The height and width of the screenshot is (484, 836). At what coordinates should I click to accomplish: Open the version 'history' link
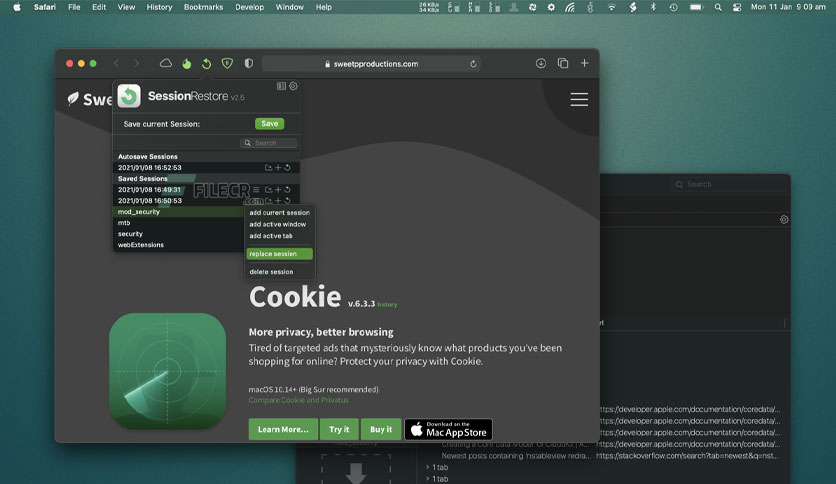coord(387,305)
